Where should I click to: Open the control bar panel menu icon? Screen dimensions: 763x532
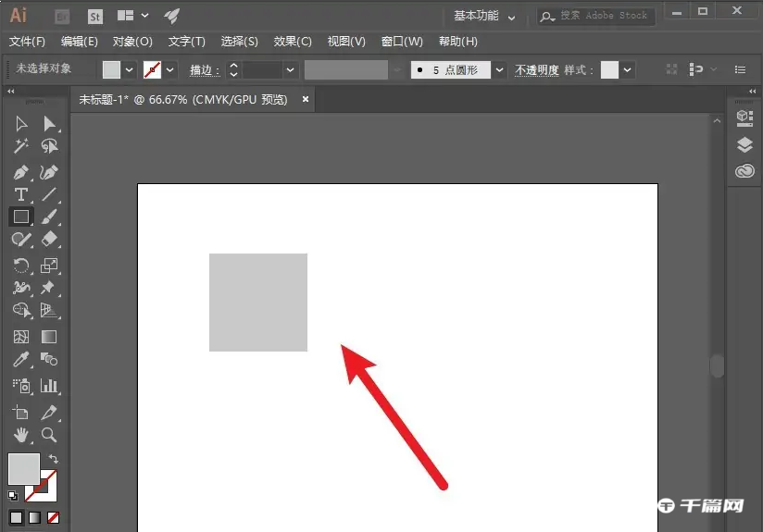pyautogui.click(x=740, y=69)
